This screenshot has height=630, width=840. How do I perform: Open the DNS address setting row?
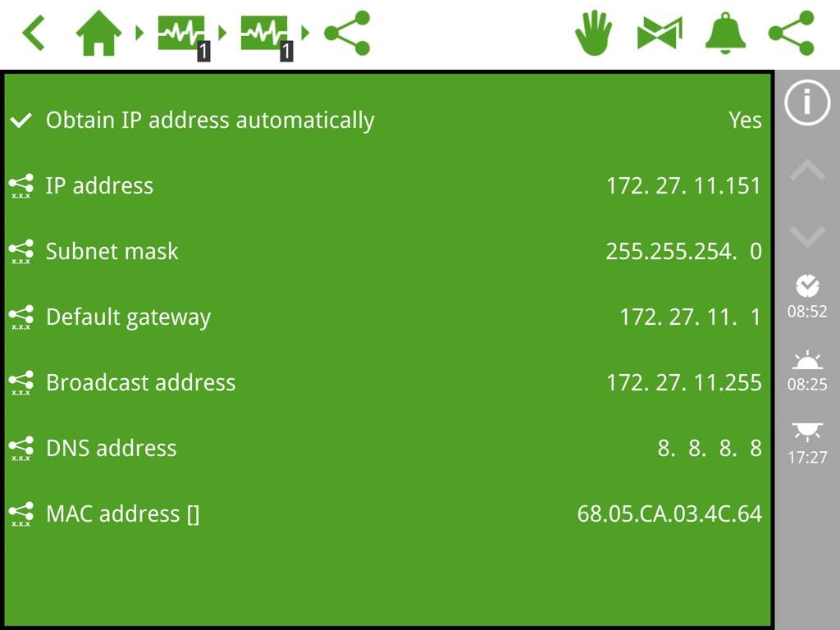[387, 448]
